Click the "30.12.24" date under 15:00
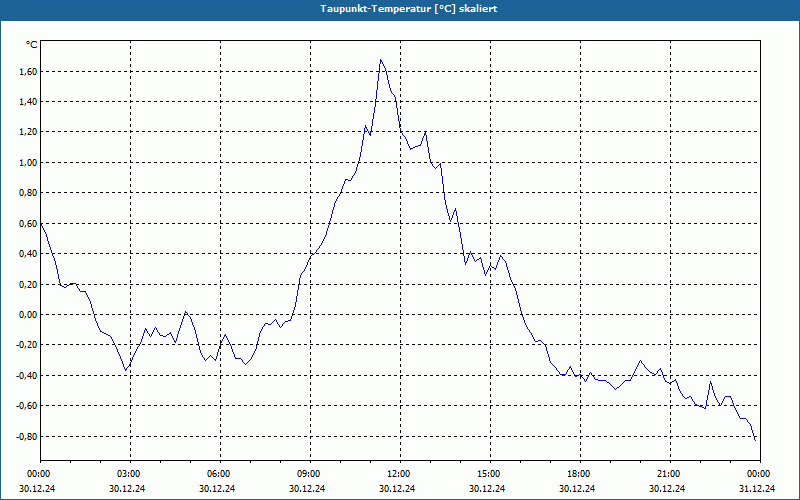Image resolution: width=800 pixels, height=500 pixels. (x=487, y=488)
